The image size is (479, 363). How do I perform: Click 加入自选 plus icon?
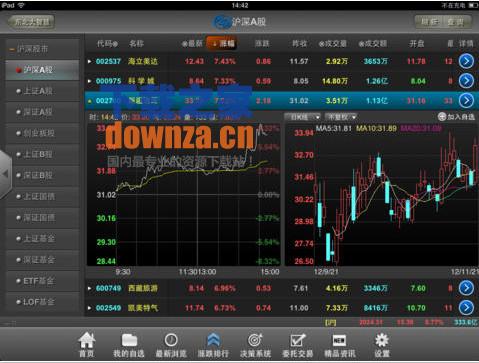442,117
